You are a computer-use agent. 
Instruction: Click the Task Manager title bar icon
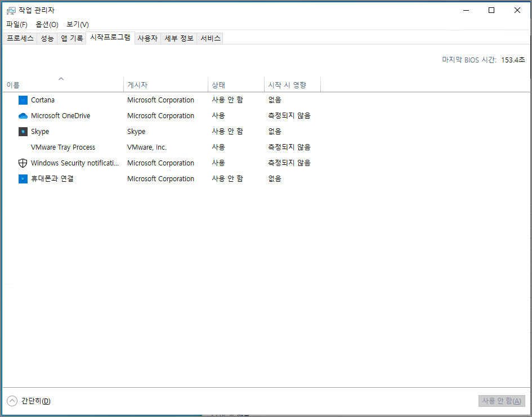11,11
